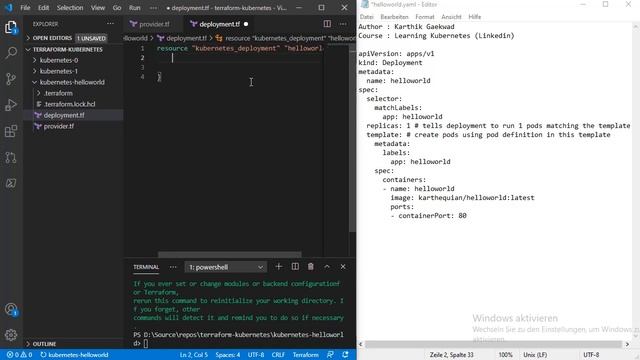This screenshot has height=360, width=640.
Task: Open the Run menu
Action: pyautogui.click(x=134, y=8)
